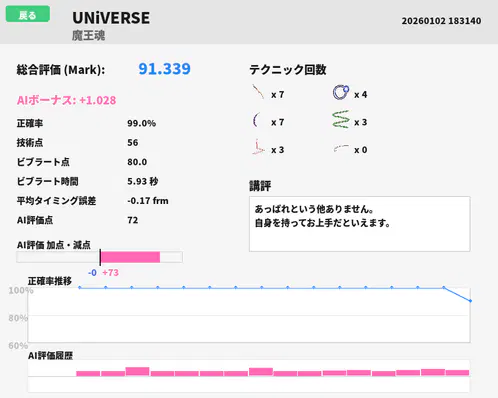498x398 pixels.
Task: Select the green wave vibrato icon x3
Action: 341,119
